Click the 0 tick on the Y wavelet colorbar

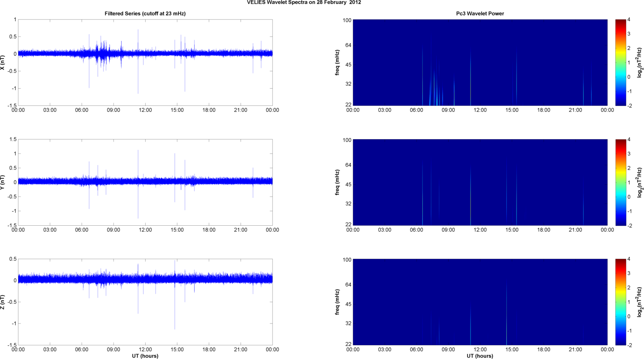pyautogui.click(x=629, y=197)
